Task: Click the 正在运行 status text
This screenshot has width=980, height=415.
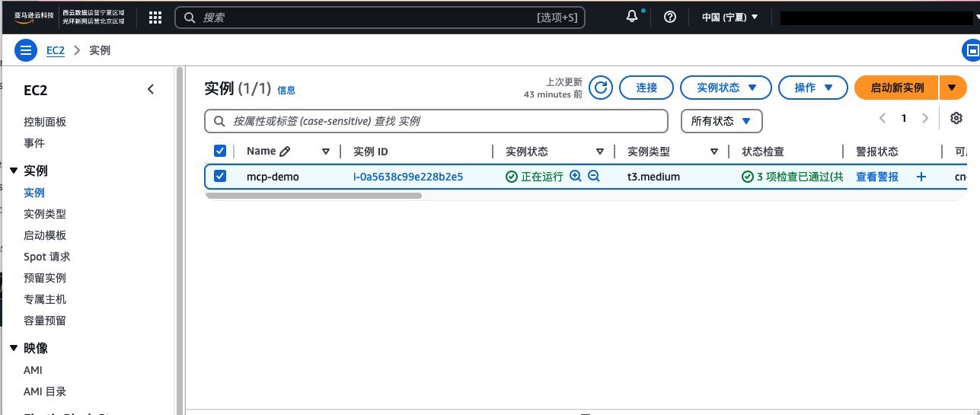Action: [x=541, y=177]
